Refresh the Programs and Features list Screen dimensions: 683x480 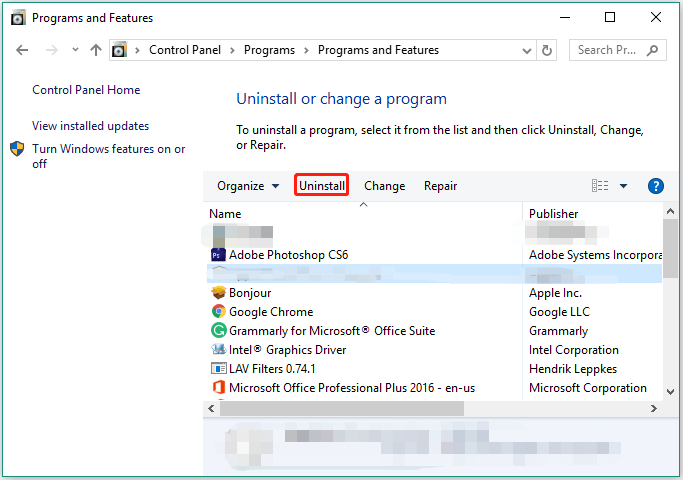tap(547, 50)
